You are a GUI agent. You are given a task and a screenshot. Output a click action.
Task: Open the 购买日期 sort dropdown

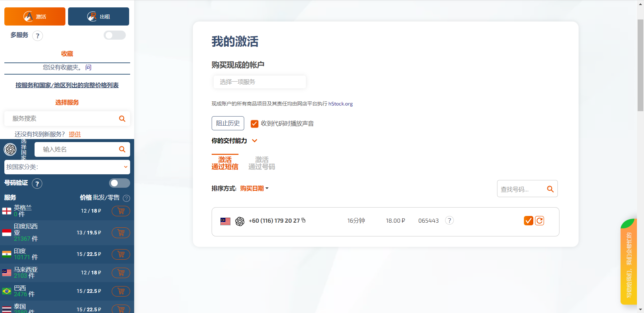click(x=254, y=188)
